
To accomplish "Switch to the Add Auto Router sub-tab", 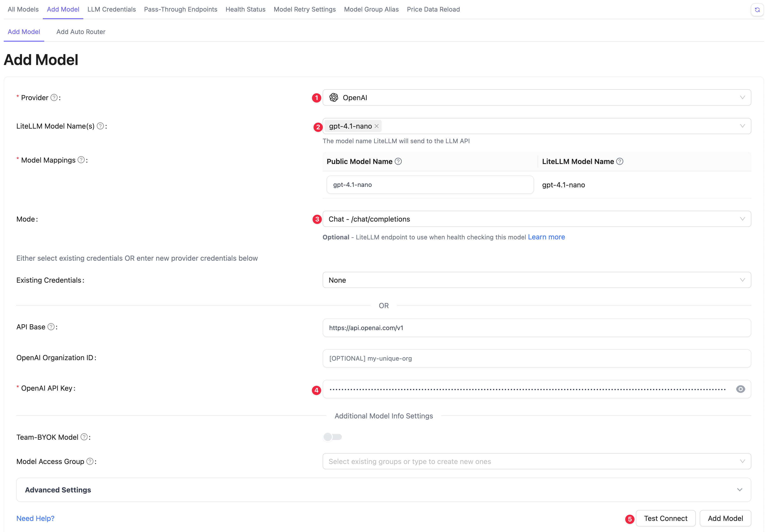I will 81,32.
